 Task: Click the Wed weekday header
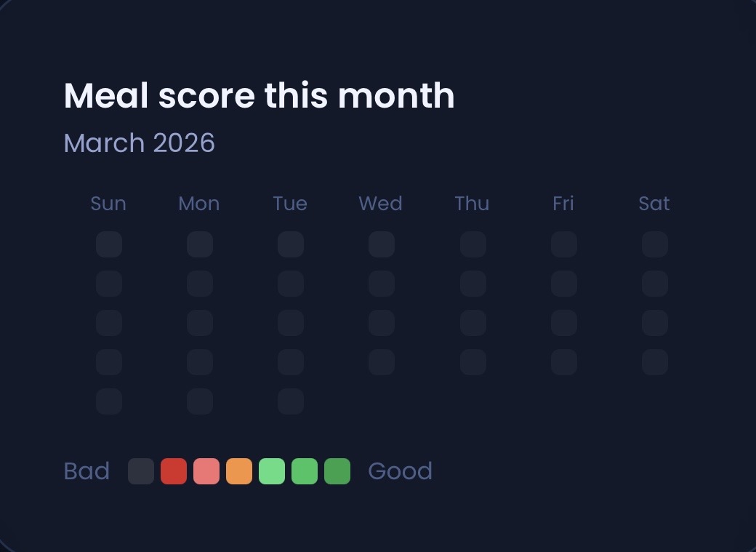(x=380, y=204)
